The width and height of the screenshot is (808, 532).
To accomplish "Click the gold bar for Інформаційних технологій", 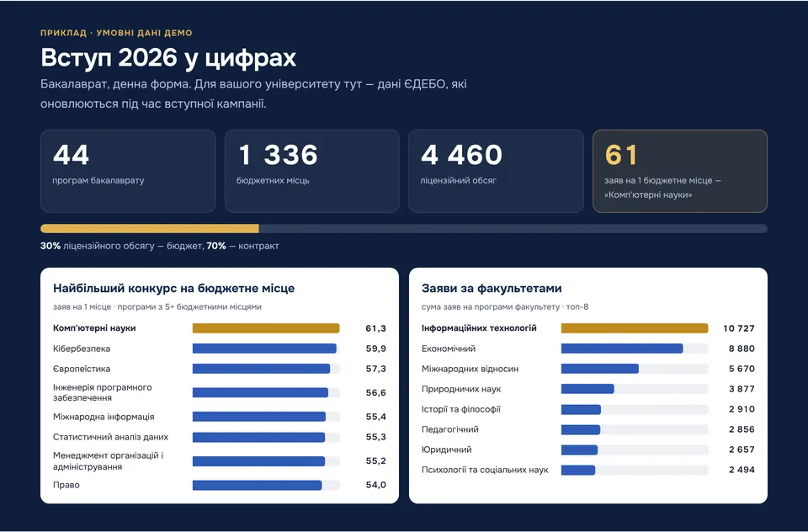I will [635, 327].
